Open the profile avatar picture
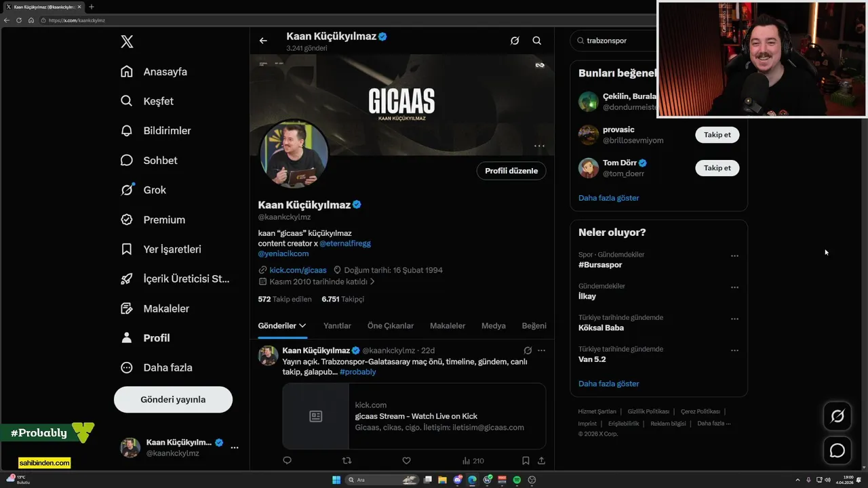868x488 pixels. point(294,155)
